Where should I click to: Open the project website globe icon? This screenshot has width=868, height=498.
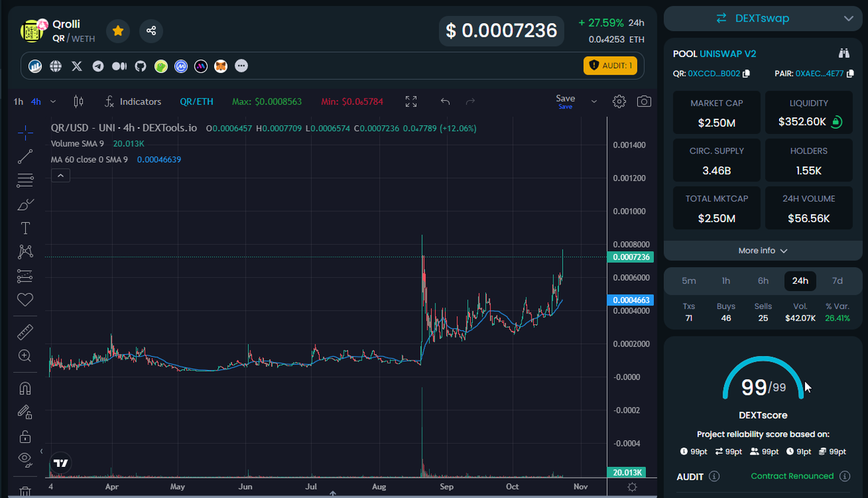point(56,66)
